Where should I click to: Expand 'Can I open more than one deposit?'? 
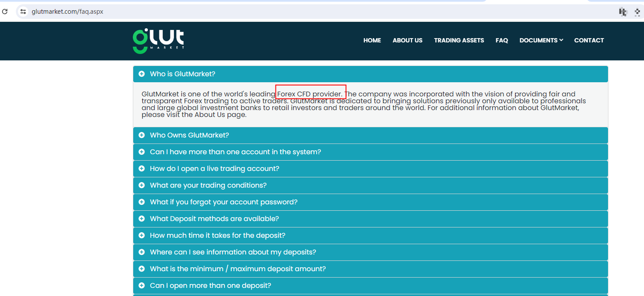coord(371,286)
